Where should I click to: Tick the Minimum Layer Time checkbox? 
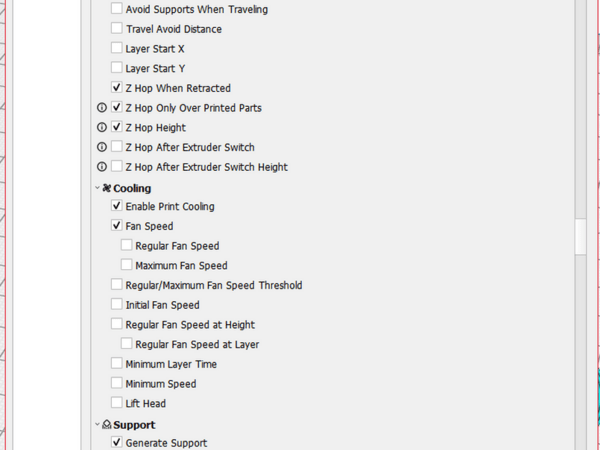click(x=117, y=364)
